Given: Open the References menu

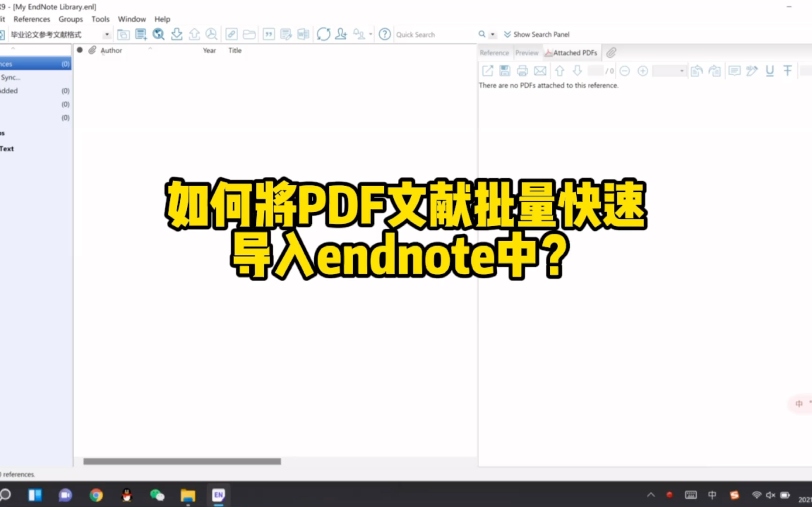Looking at the screenshot, I should click(31, 19).
